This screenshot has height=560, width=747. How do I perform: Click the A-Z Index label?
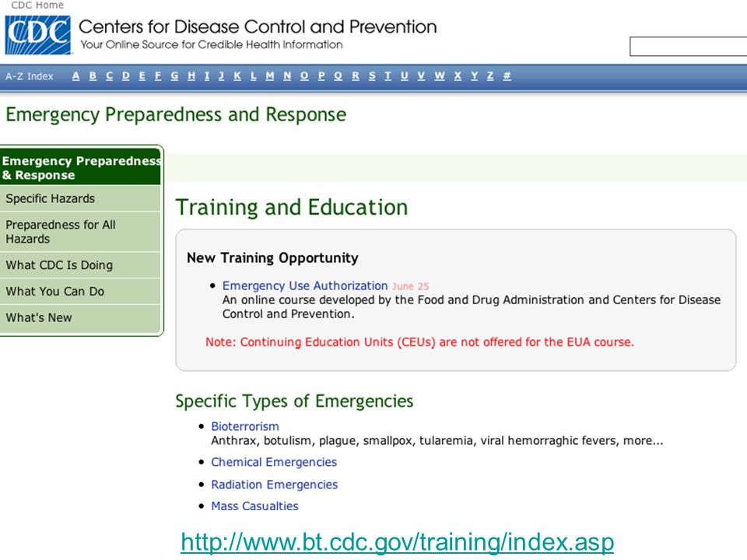(x=30, y=76)
